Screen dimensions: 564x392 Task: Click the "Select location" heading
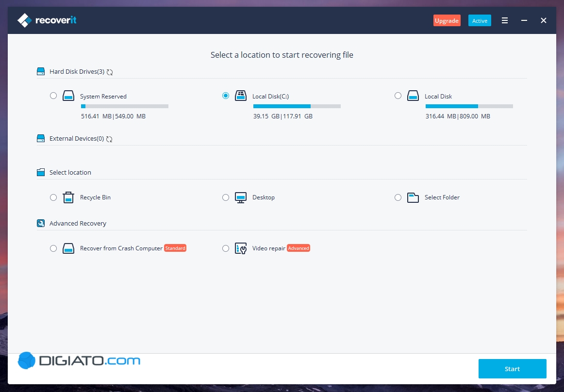(x=70, y=172)
